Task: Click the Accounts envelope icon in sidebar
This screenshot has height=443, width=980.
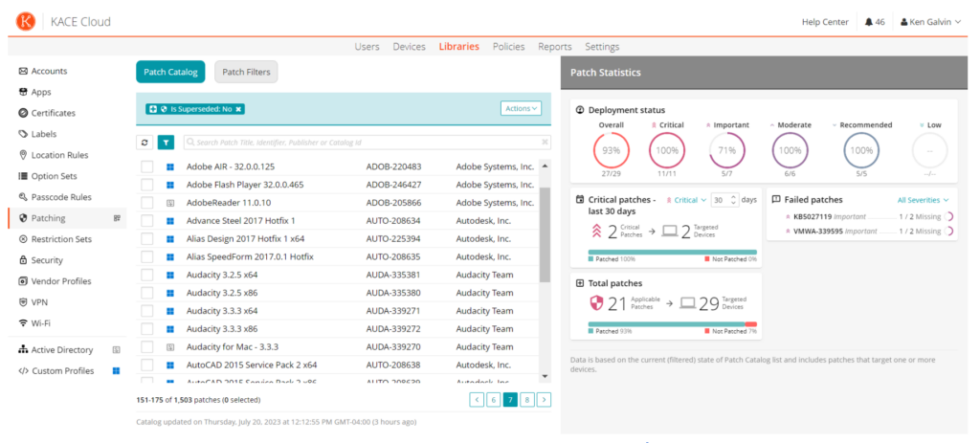Action: pyautogui.click(x=23, y=71)
